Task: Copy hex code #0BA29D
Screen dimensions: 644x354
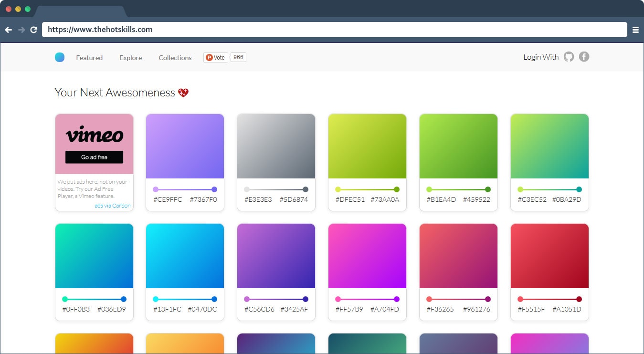Action: (x=567, y=199)
